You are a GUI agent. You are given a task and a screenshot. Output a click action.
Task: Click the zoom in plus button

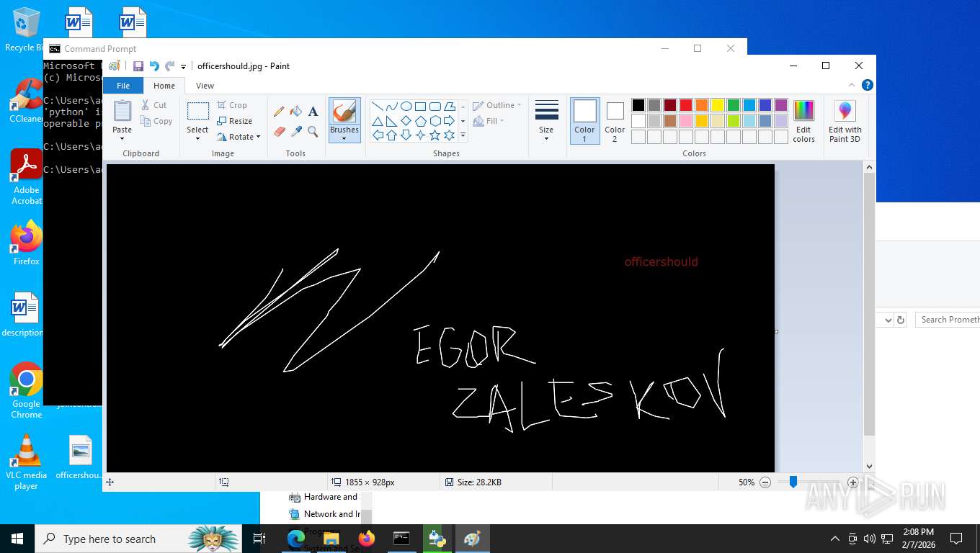[x=853, y=482]
